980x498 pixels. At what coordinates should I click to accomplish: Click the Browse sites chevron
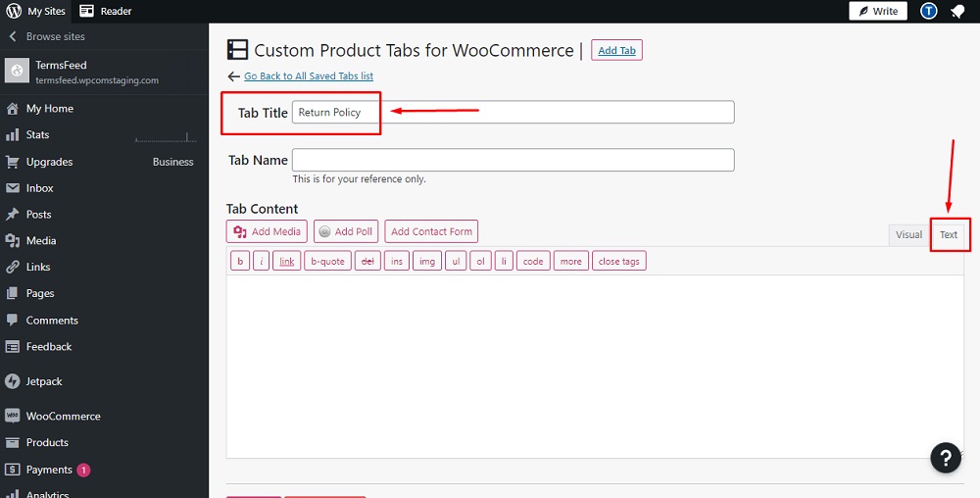coord(13,37)
